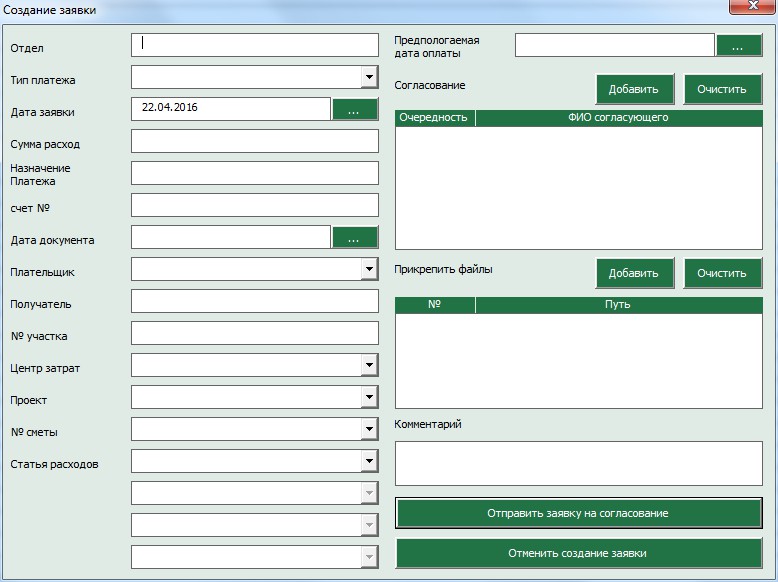Click the № участка input field
This screenshot has width=778, height=582.
[x=255, y=333]
